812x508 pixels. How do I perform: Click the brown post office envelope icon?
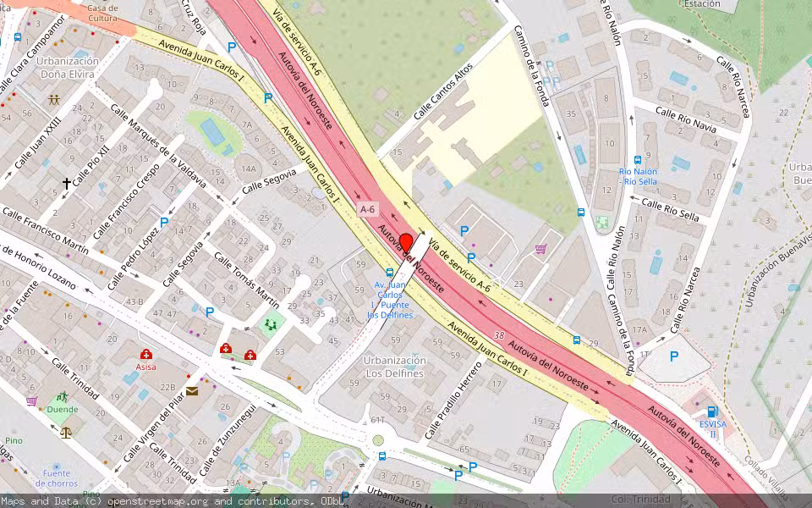pos(192,391)
